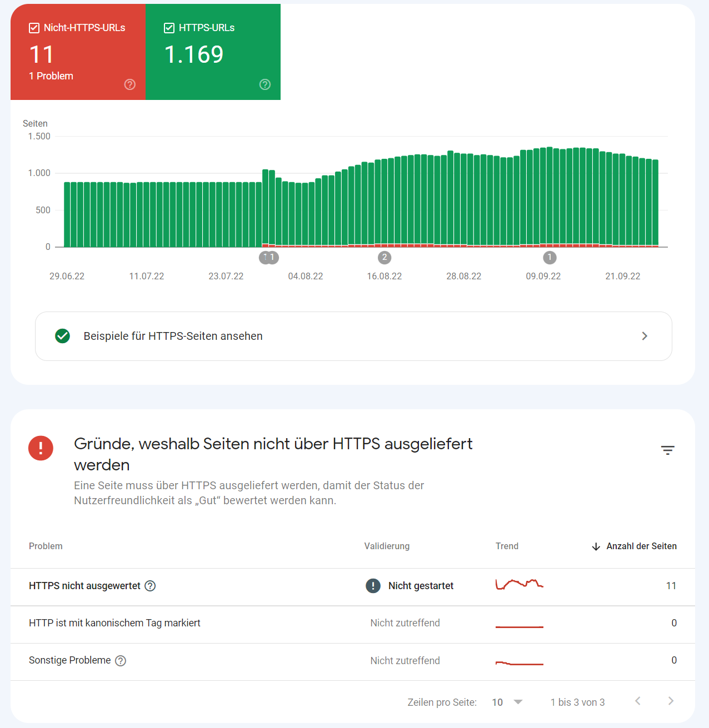Open help for the Nicht-HTTPS-URLs card

[x=129, y=84]
